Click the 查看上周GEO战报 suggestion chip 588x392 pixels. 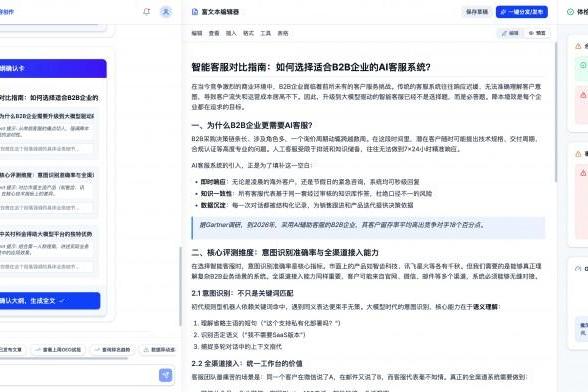pos(58,350)
